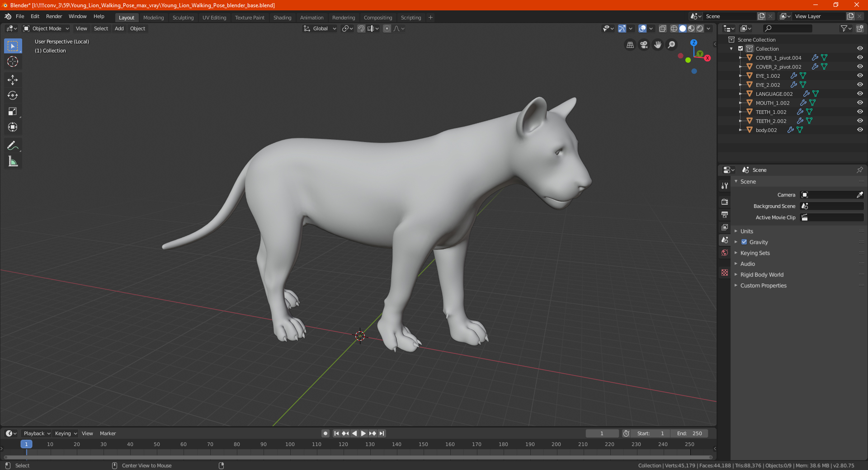Open the Render menu
Image resolution: width=868 pixels, height=470 pixels.
pyautogui.click(x=54, y=16)
